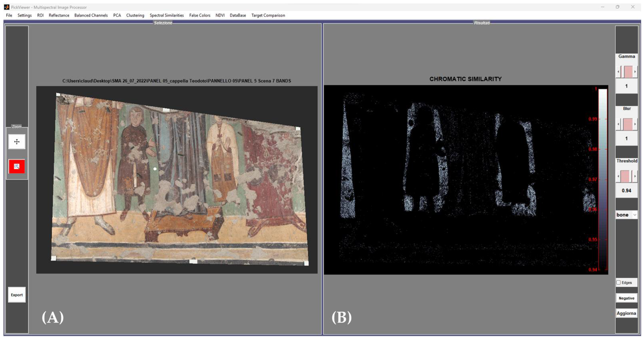The height and width of the screenshot is (339, 644).
Task: Enable the Edges checkbox
Action: [x=618, y=283]
